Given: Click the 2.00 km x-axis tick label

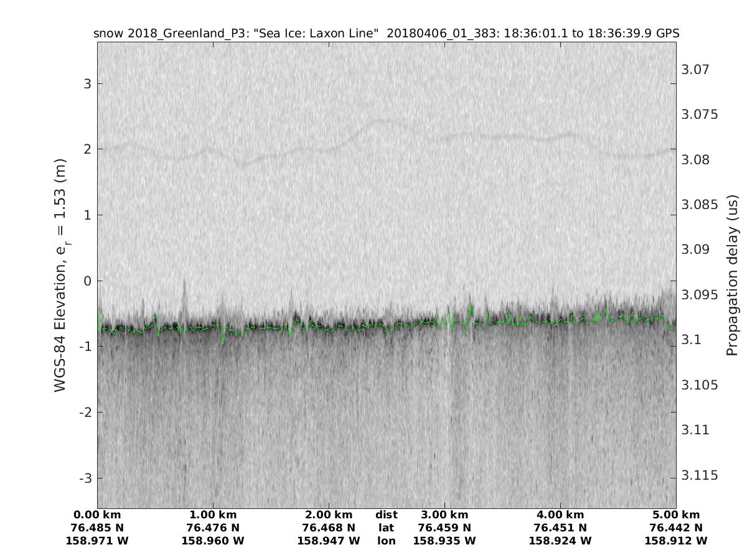Looking at the screenshot, I should 329,515.
